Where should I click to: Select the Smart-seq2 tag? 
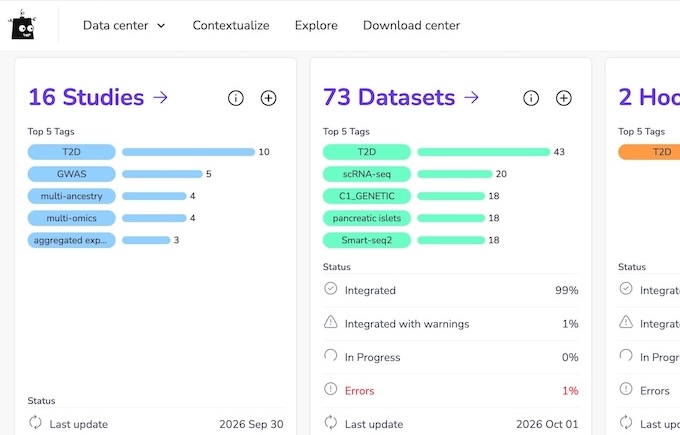[367, 240]
